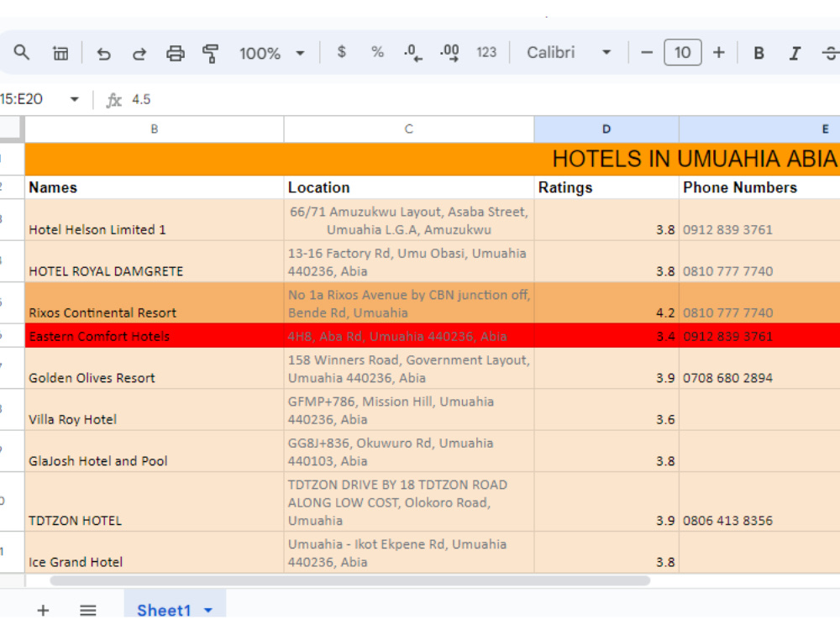Open more number formats (123)
This screenshot has width=840, height=630.
[x=486, y=52]
